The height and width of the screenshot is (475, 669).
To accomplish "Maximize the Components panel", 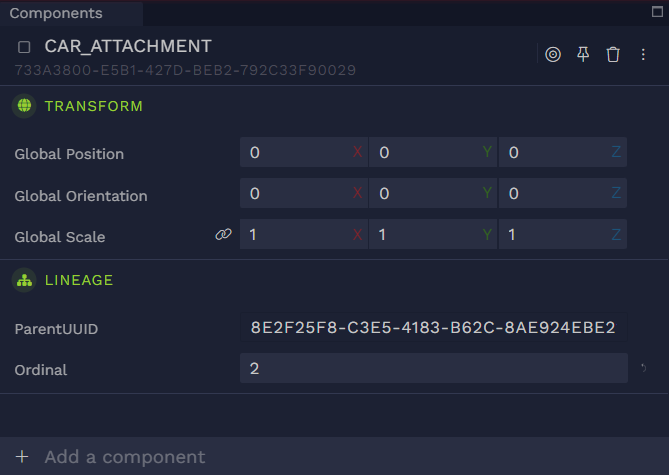I will pos(656,13).
